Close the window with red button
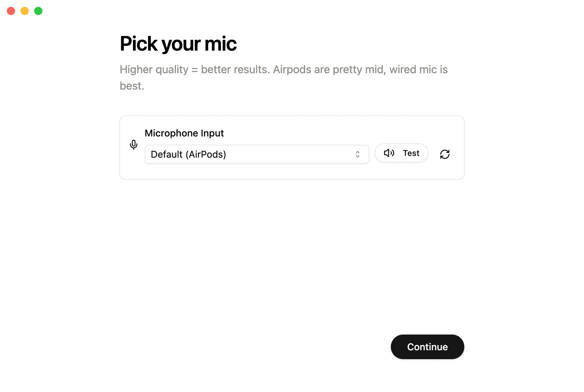Image resolution: width=584 pixels, height=392 pixels. (11, 11)
